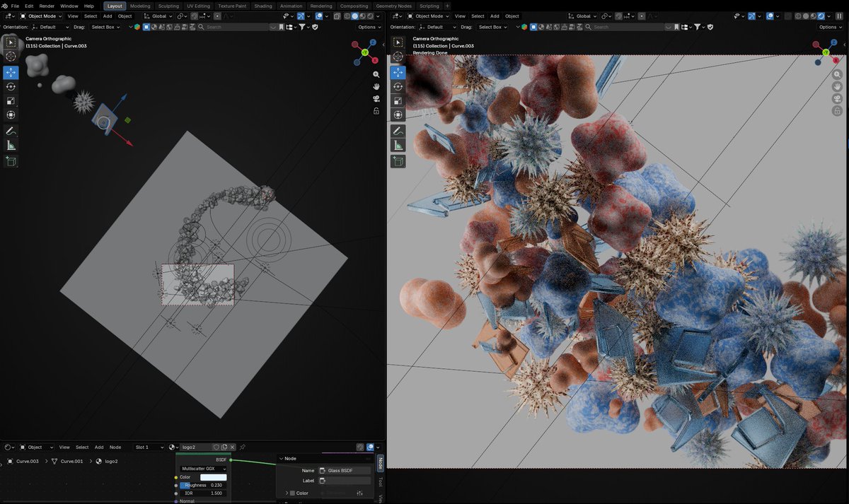The image size is (849, 504).
Task: Select the Measure tool in left viewport
Action: (11, 146)
